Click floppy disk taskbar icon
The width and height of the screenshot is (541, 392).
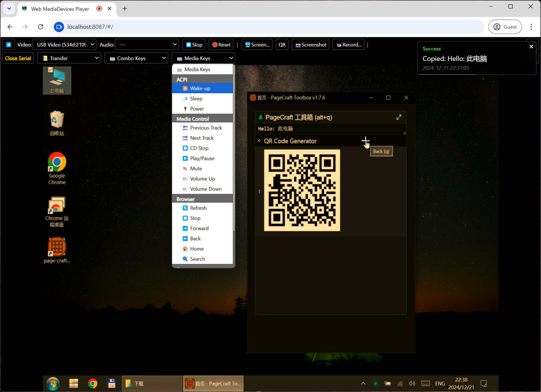111,383
